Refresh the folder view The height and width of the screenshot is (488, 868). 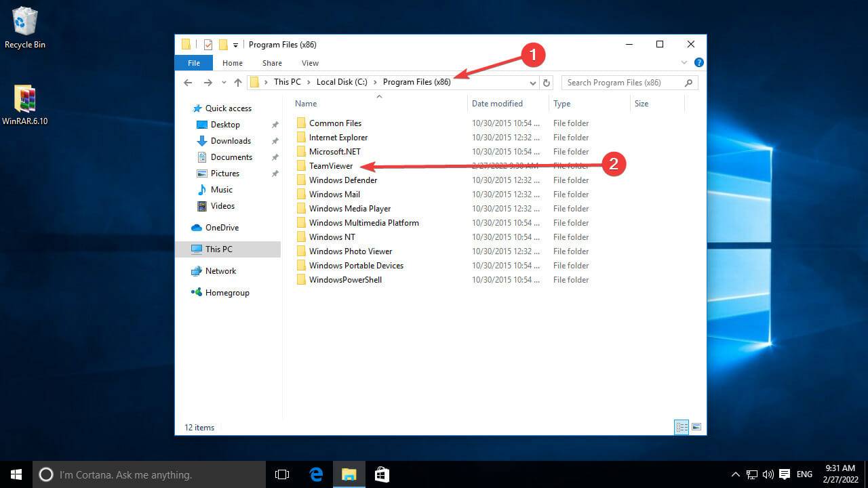[547, 82]
